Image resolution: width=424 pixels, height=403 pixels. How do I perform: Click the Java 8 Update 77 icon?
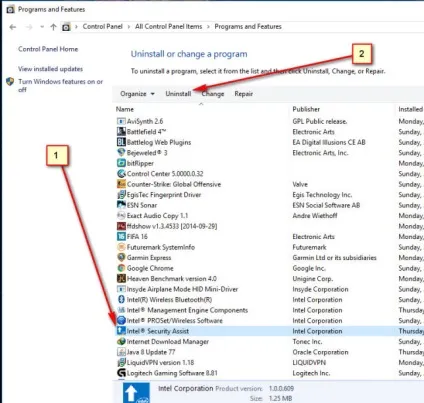[x=121, y=352]
